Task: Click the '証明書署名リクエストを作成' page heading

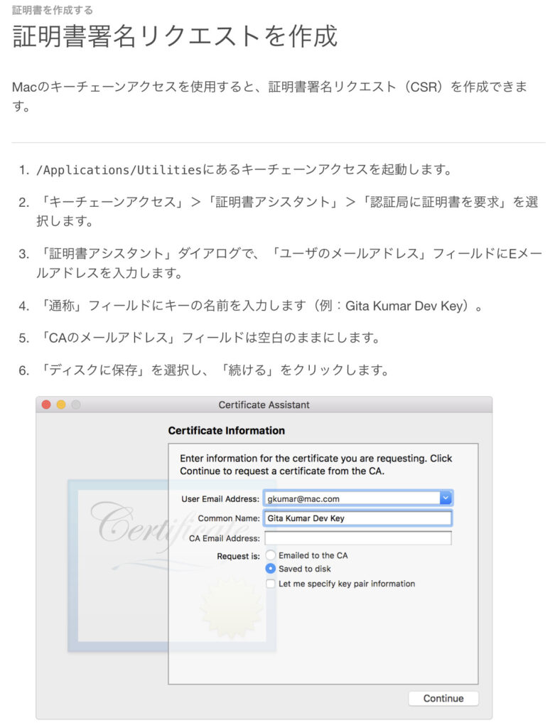Action: coord(174,36)
